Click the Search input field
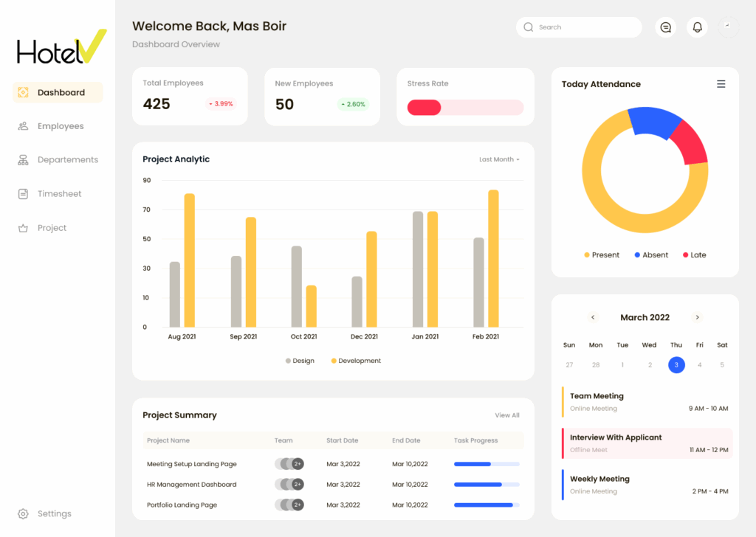This screenshot has width=756, height=537. pos(583,27)
